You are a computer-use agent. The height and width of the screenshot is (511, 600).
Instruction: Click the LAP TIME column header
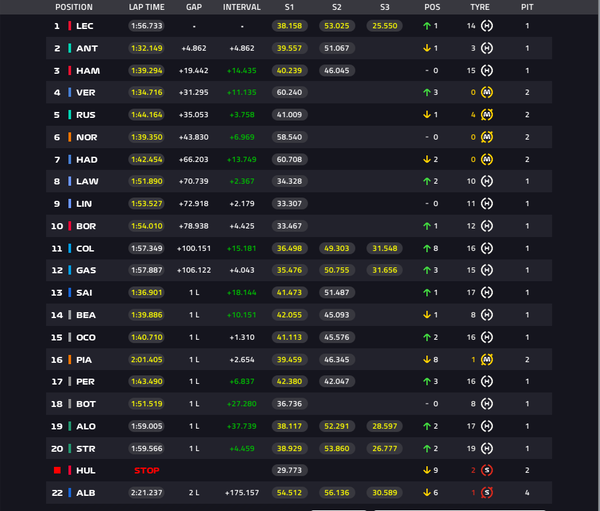[147, 7]
